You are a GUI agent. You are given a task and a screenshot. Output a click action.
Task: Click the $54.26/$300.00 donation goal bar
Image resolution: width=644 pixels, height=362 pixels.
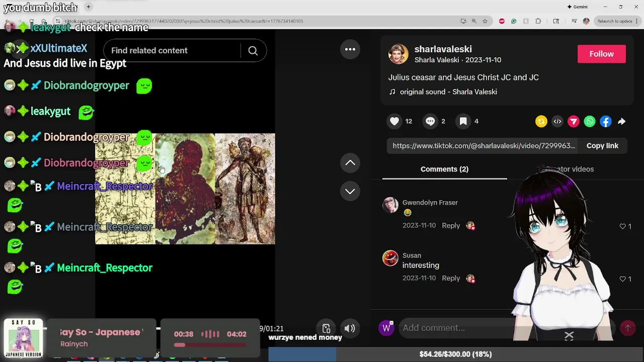click(x=455, y=354)
